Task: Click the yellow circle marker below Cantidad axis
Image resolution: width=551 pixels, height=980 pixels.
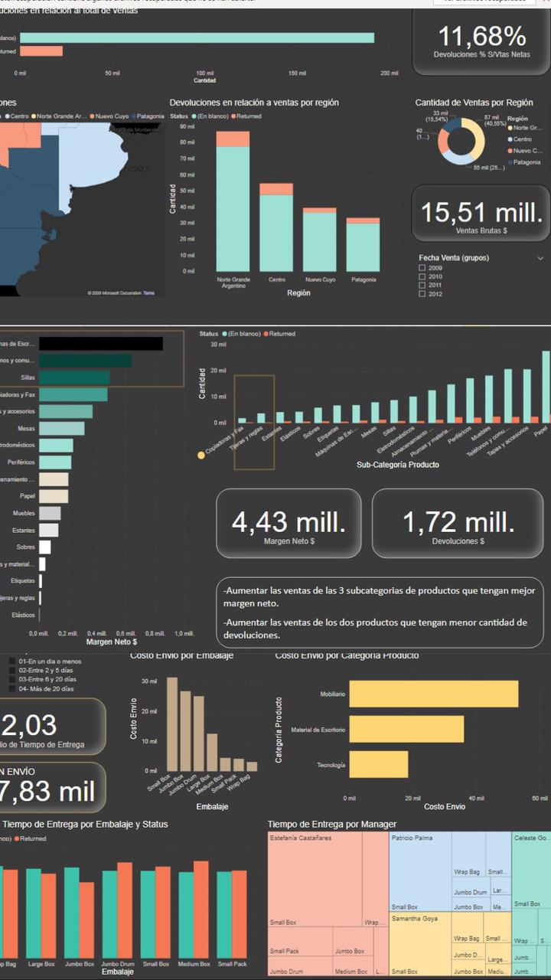Action: tap(201, 455)
